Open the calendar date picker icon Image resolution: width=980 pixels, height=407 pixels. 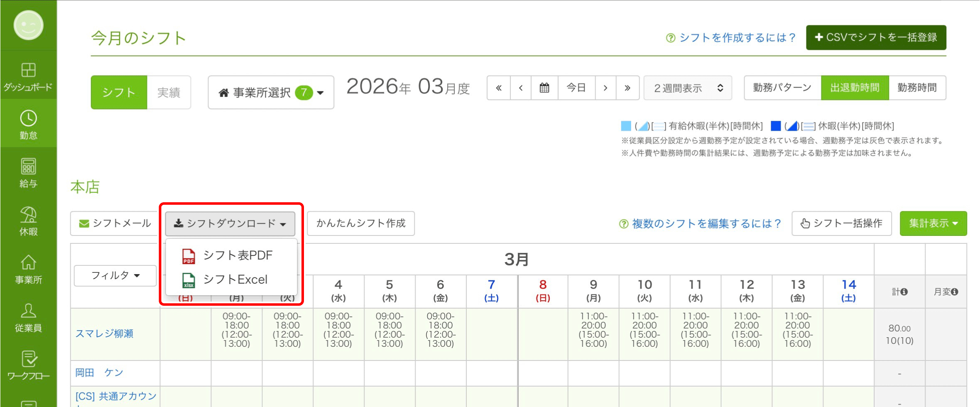pyautogui.click(x=544, y=88)
